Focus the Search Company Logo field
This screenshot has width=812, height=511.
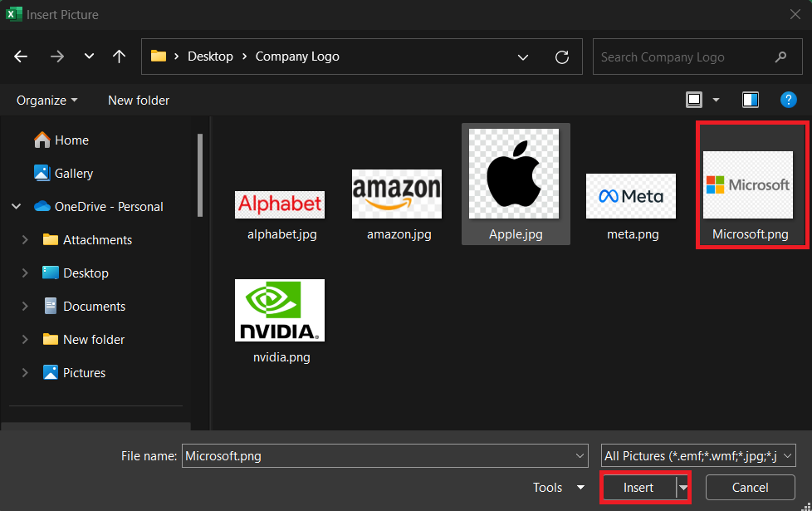pos(697,57)
